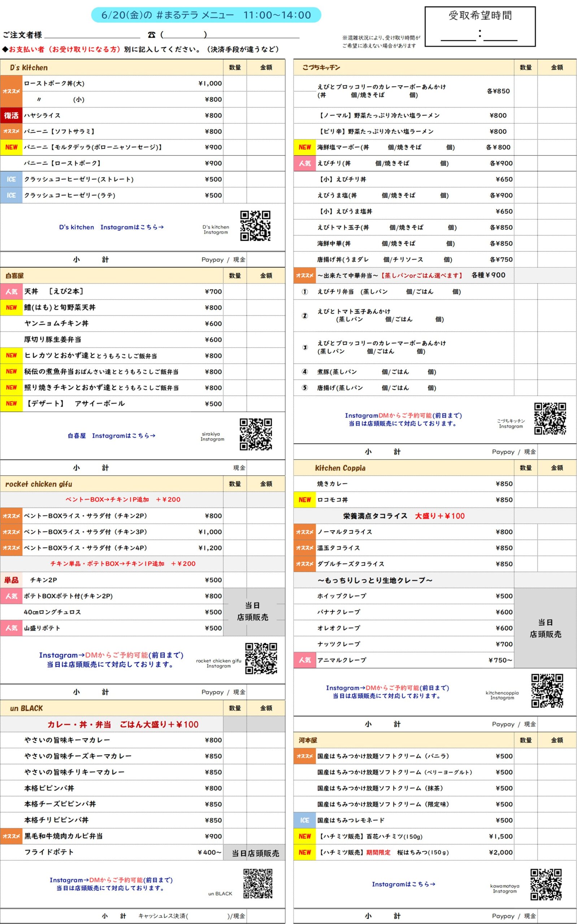Click the NEW badge beside パニーニ モルタデッラ
This screenshot has height=924, width=577.
pyautogui.click(x=11, y=147)
